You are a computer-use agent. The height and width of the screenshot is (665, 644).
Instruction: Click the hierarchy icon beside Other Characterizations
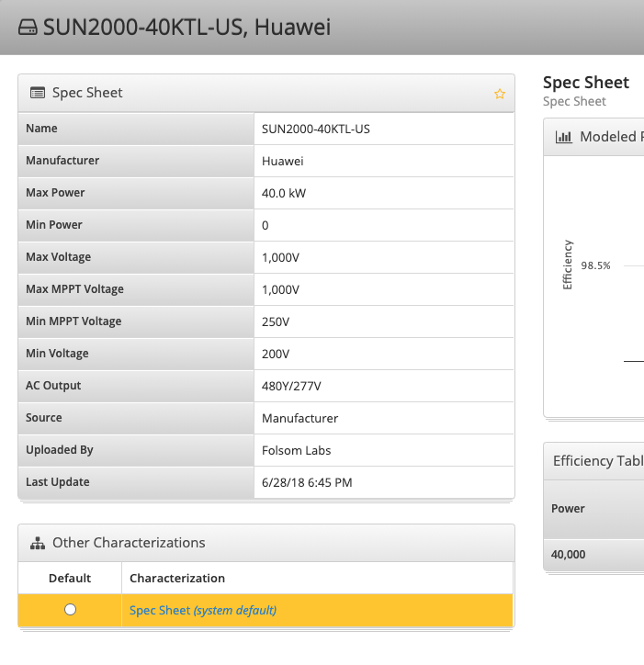click(x=38, y=543)
